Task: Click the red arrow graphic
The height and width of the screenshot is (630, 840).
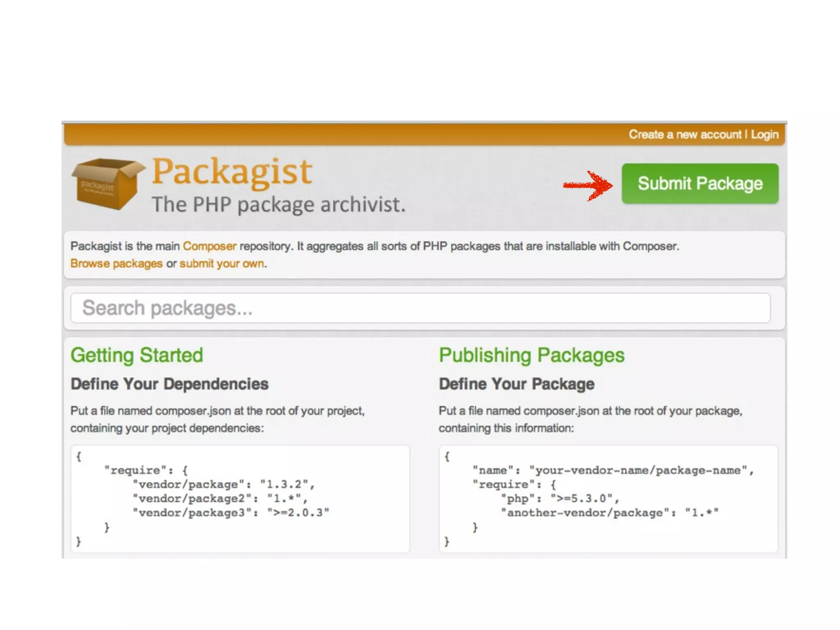Action: [588, 186]
